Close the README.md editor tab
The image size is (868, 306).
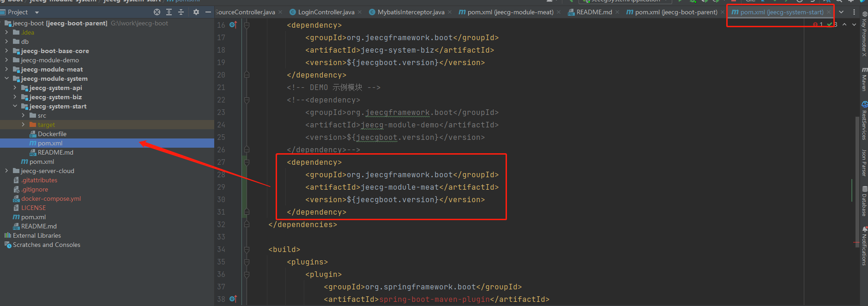tap(617, 12)
